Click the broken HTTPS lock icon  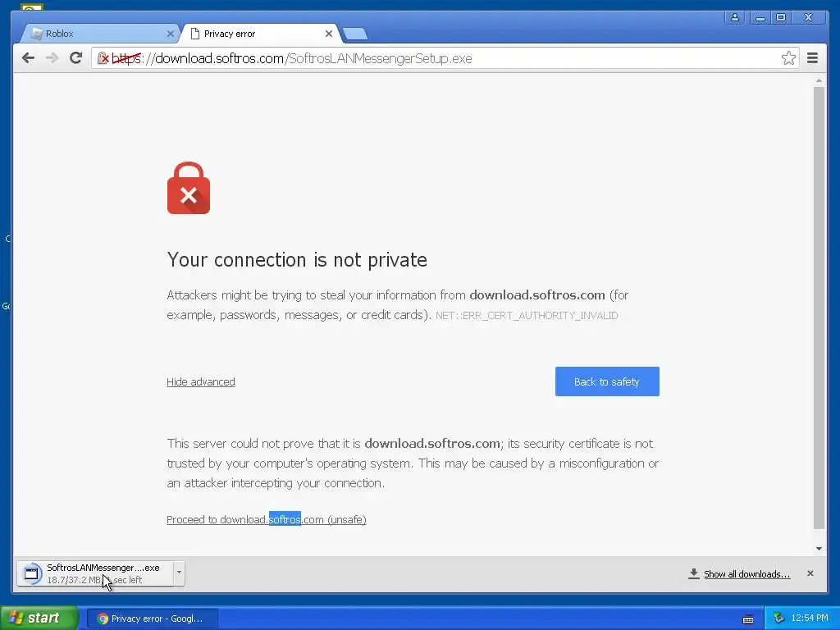103,58
